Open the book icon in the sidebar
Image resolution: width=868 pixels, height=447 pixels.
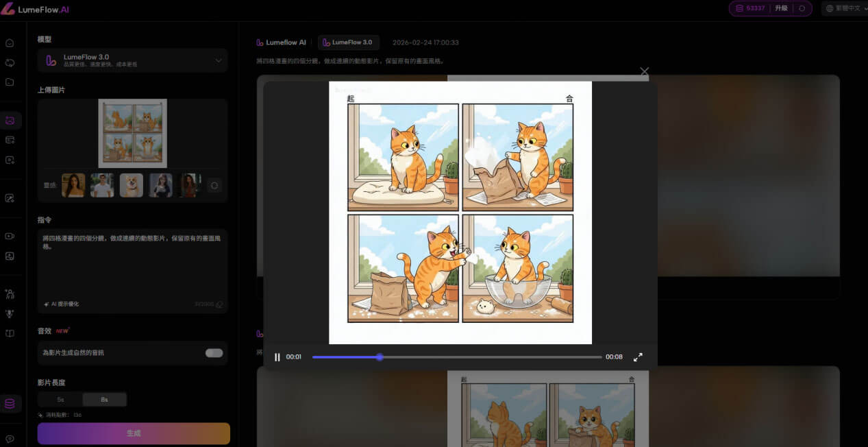(10, 334)
